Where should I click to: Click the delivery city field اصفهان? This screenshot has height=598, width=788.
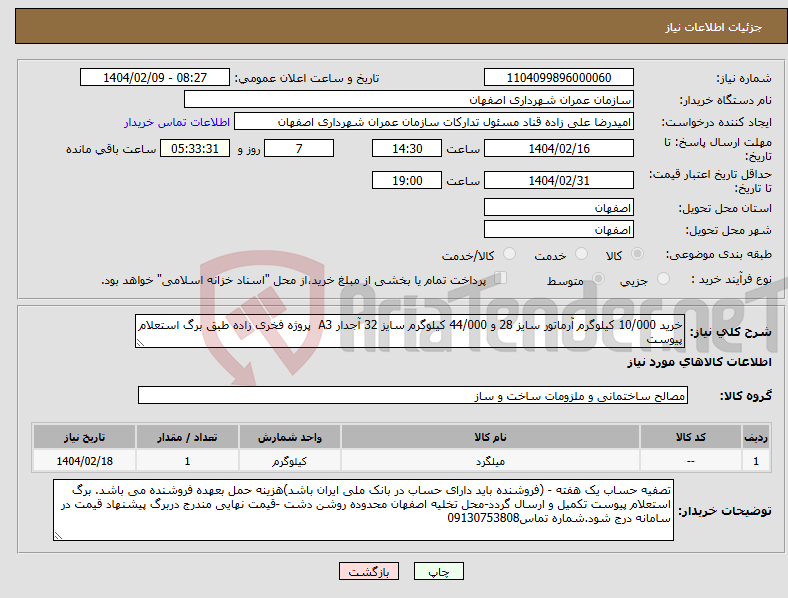click(559, 230)
